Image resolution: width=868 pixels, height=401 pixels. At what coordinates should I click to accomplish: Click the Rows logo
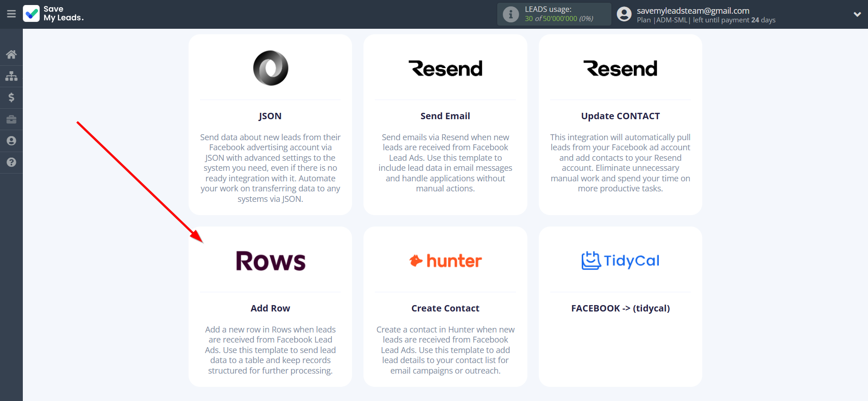(270, 261)
